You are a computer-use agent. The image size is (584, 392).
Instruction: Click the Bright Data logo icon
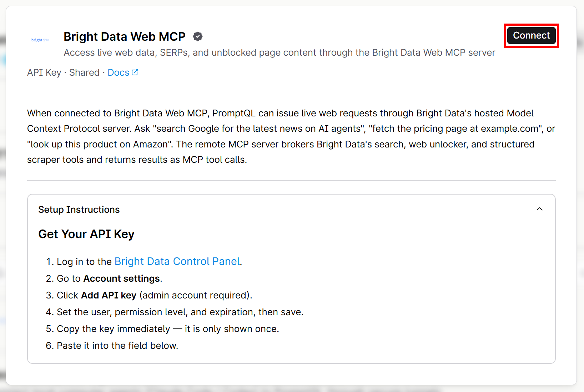tap(40, 40)
